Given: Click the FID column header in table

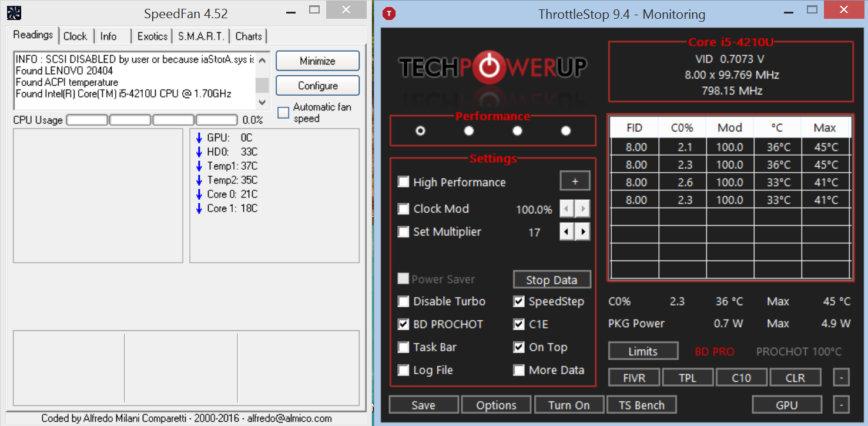Looking at the screenshot, I should point(635,128).
